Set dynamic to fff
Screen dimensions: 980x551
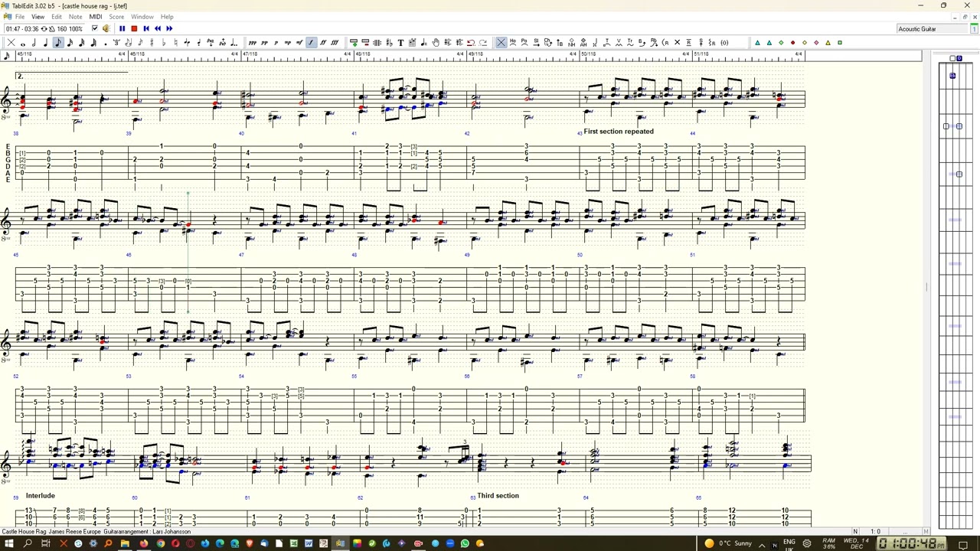tap(335, 43)
